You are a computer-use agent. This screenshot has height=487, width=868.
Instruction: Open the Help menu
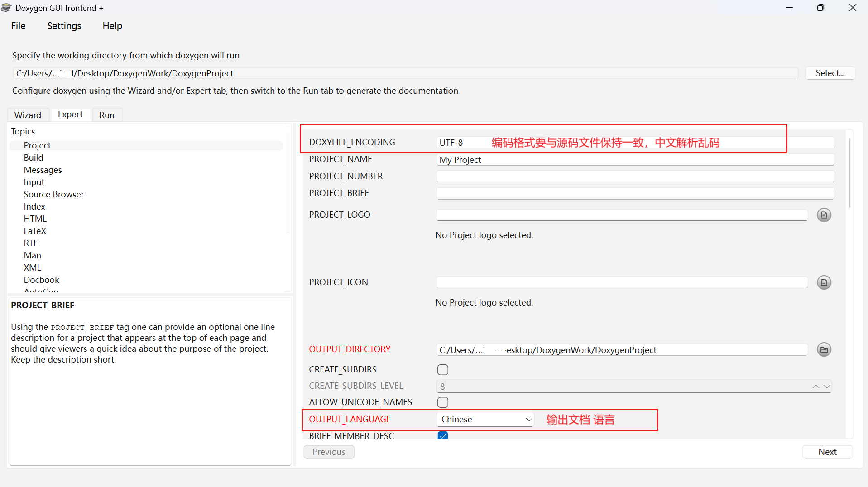[x=112, y=26]
